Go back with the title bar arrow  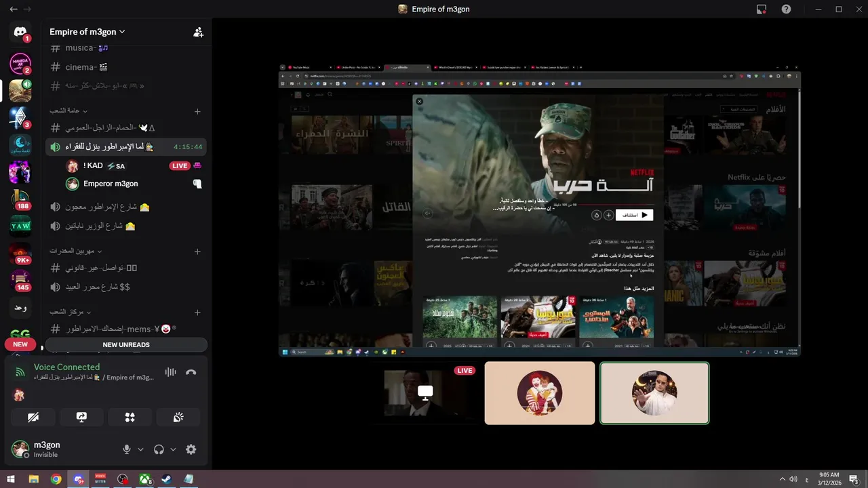coord(14,9)
